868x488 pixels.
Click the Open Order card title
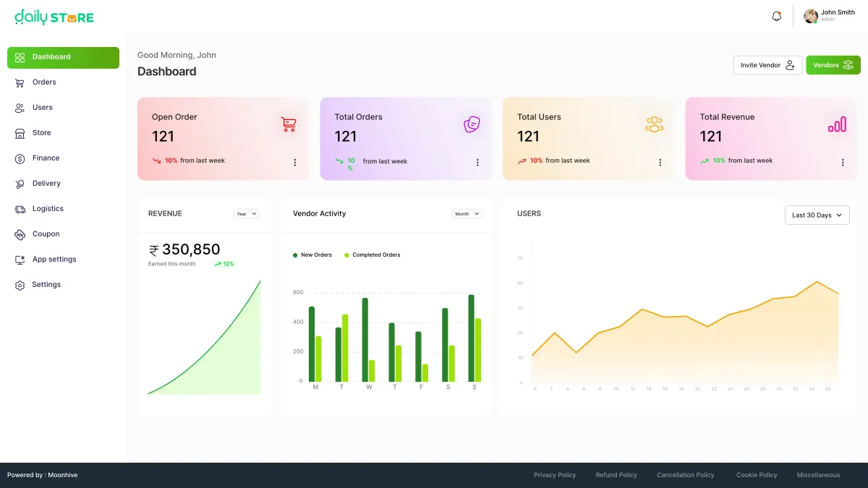point(174,117)
